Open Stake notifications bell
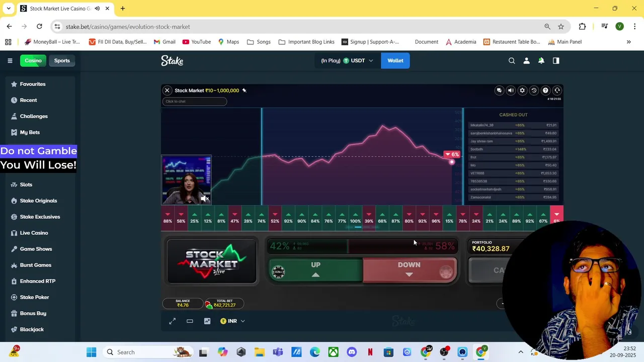The height and width of the screenshot is (362, 644). pyautogui.click(x=541, y=61)
